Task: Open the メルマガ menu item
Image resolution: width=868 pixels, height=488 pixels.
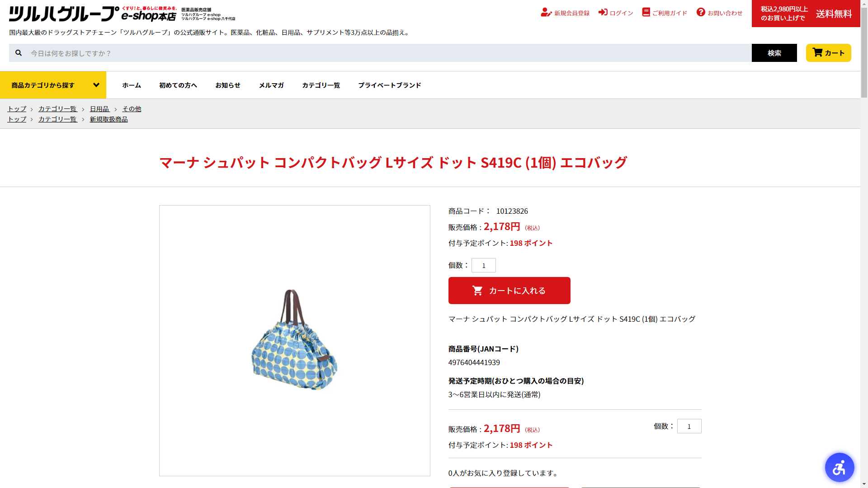Action: (271, 85)
